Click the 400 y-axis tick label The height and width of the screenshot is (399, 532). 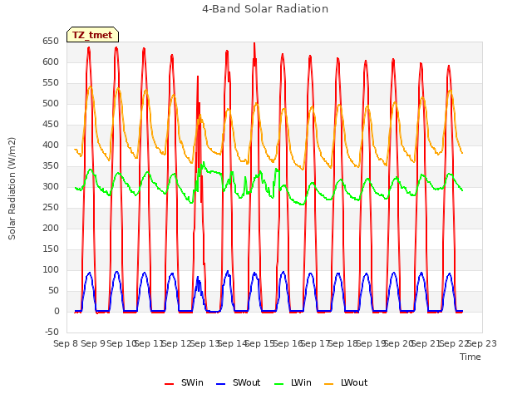coord(51,145)
